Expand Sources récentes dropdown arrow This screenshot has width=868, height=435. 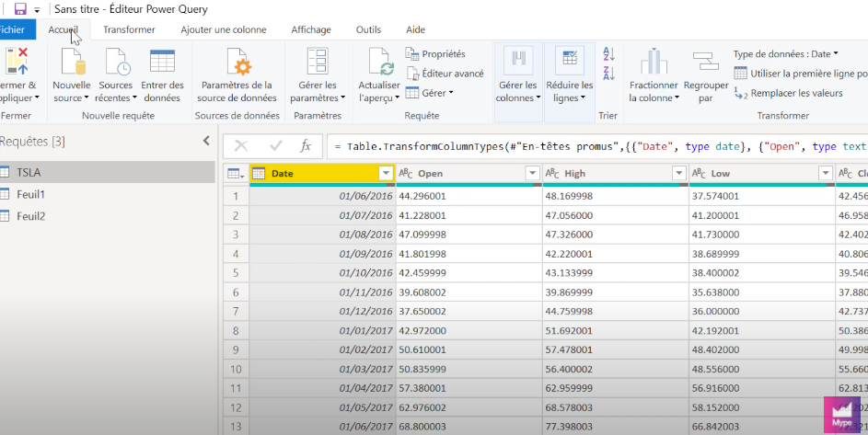tap(134, 98)
